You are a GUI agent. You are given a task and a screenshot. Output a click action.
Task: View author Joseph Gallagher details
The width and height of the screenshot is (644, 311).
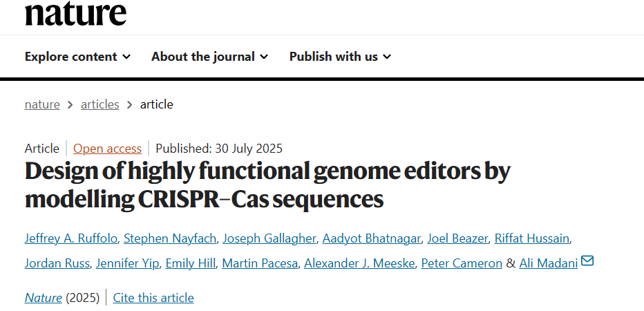(x=269, y=238)
